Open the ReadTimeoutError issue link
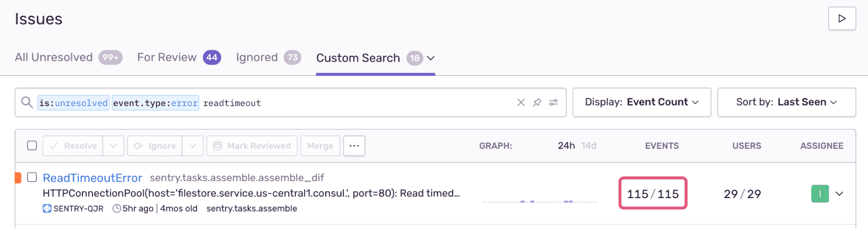Image resolution: width=868 pixels, height=228 pixels. tap(92, 178)
